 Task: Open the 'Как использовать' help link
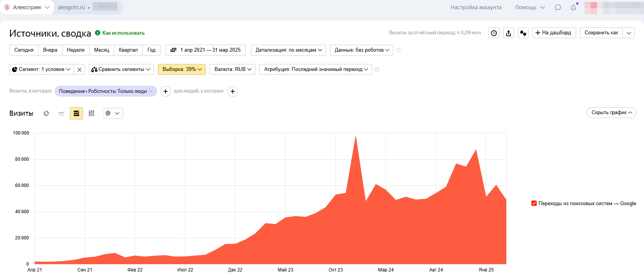[x=123, y=33]
